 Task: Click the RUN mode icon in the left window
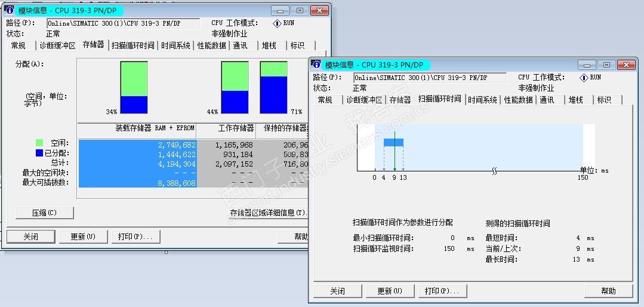tap(277, 23)
